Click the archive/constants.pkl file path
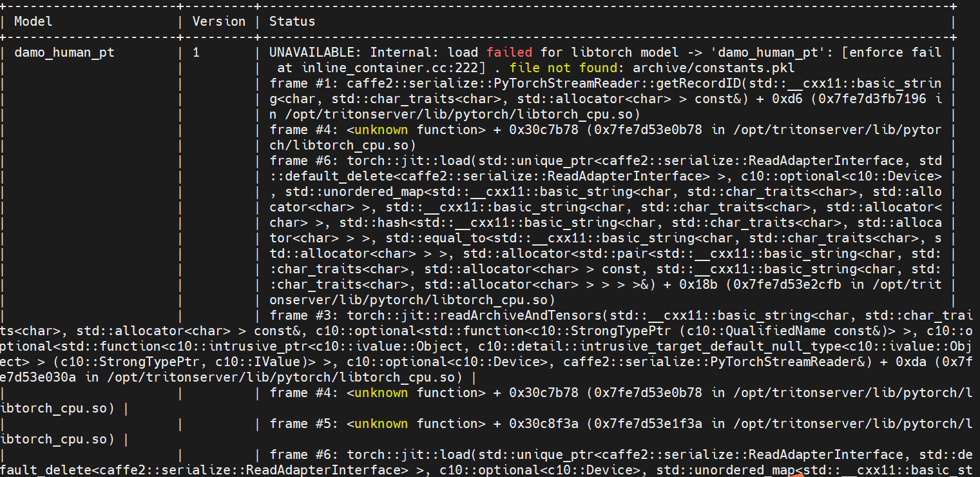Image resolution: width=980 pixels, height=477 pixels. pyautogui.click(x=713, y=68)
